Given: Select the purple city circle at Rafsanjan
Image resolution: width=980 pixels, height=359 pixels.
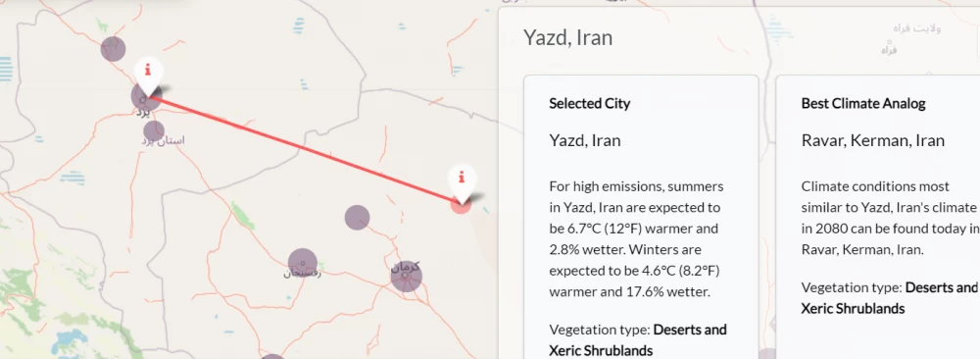Looking at the screenshot, I should pyautogui.click(x=303, y=263).
